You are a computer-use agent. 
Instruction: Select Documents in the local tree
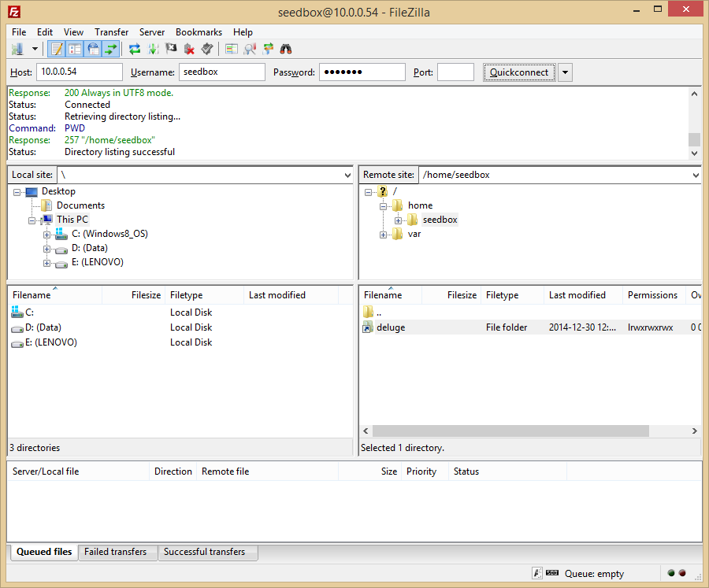coord(80,205)
